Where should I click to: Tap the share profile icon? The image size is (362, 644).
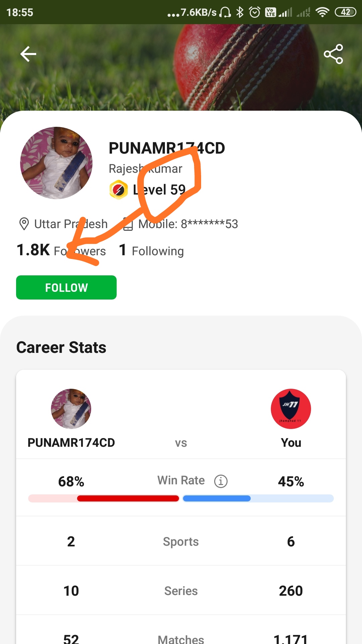pyautogui.click(x=333, y=54)
